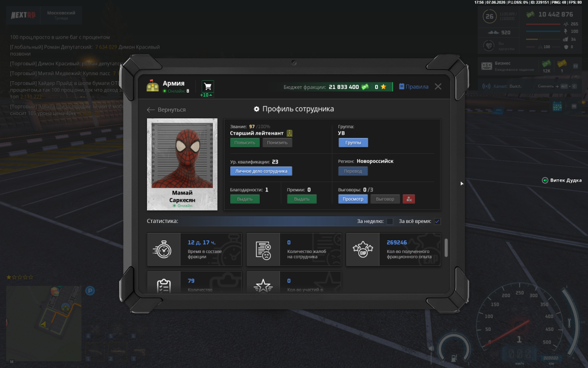588x368 pixels.
Task: Click the voice speaker icon beside Витек Дудка
Action: click(x=545, y=180)
